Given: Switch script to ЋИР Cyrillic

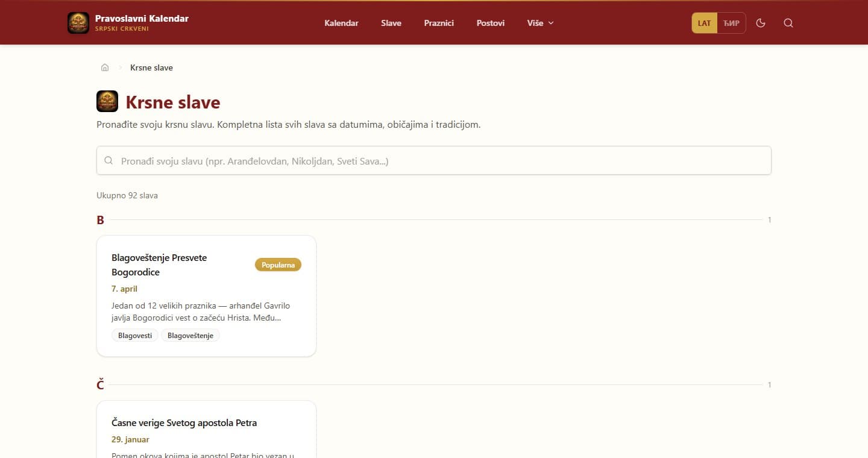Looking at the screenshot, I should pyautogui.click(x=731, y=23).
